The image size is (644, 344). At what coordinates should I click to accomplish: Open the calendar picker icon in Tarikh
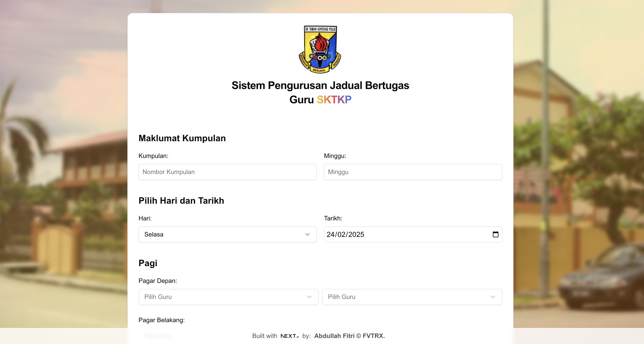[495, 234]
